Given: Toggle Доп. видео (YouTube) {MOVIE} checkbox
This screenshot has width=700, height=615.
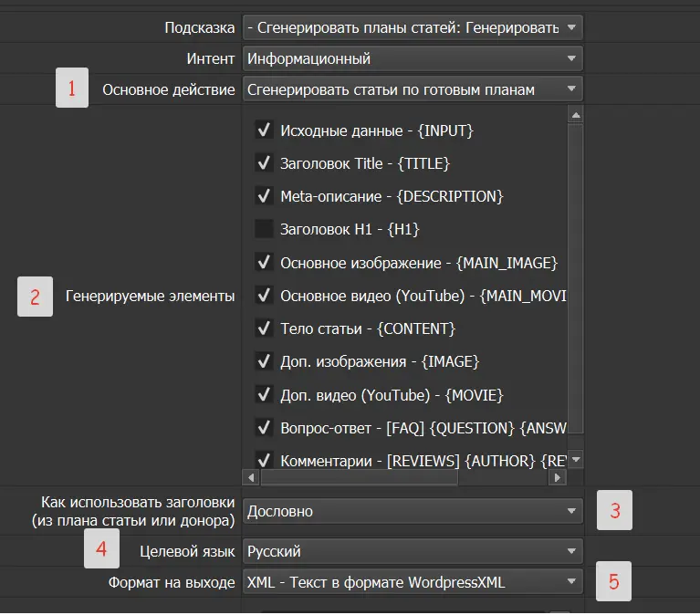Looking at the screenshot, I should 264,395.
